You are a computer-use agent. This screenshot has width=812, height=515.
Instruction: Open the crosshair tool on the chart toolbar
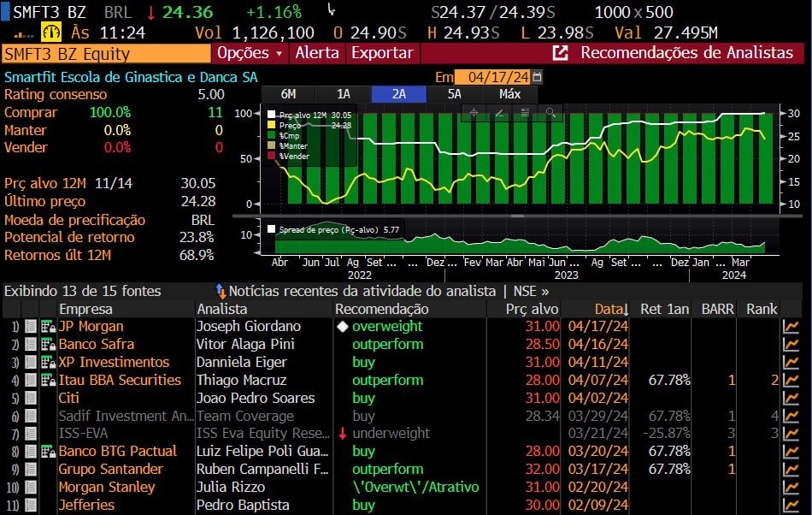[x=474, y=112]
